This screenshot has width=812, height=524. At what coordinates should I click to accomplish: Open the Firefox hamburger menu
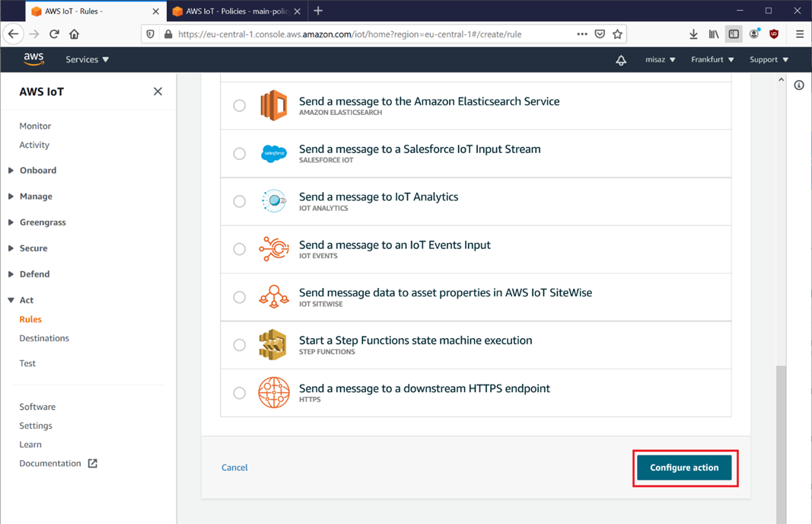click(799, 34)
